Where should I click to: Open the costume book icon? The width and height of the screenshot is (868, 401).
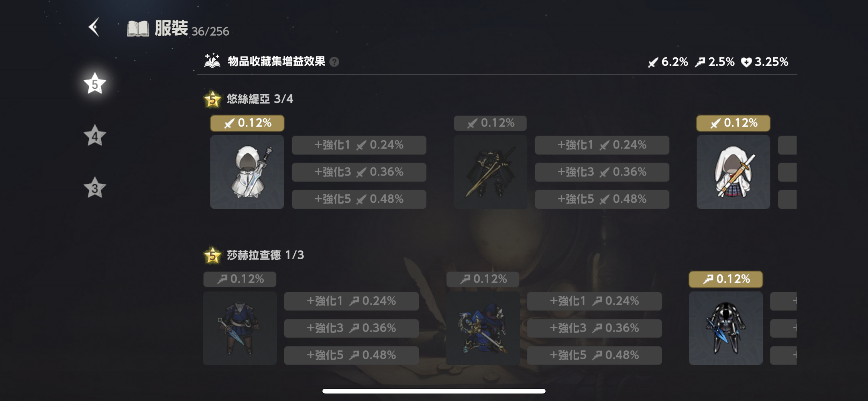138,29
